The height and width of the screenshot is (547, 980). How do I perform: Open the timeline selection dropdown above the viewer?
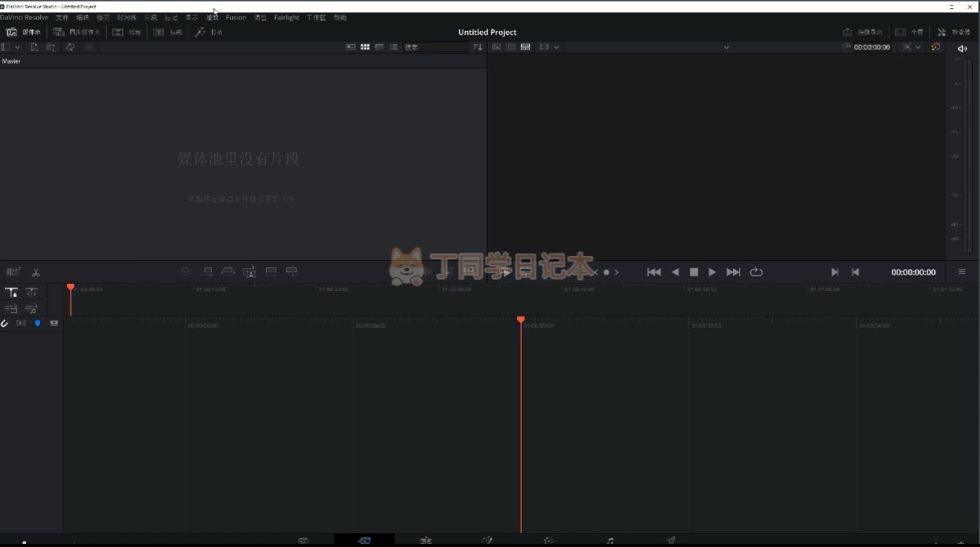[726, 47]
